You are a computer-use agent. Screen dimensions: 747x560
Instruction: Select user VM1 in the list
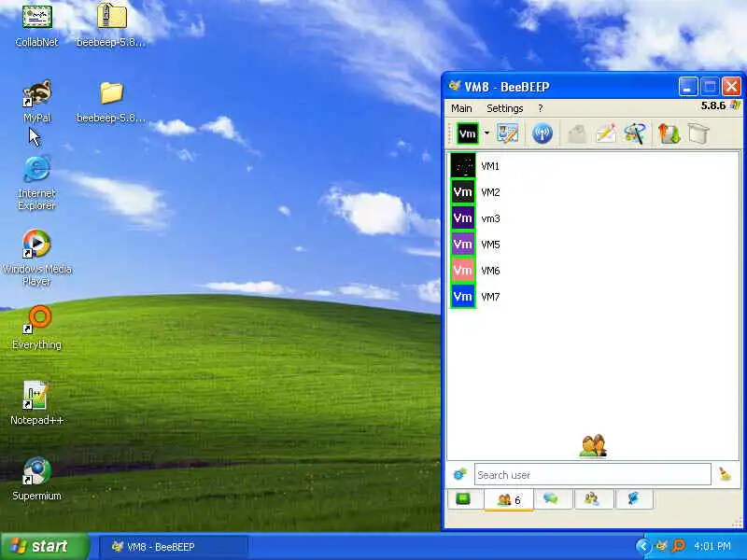pyautogui.click(x=593, y=166)
